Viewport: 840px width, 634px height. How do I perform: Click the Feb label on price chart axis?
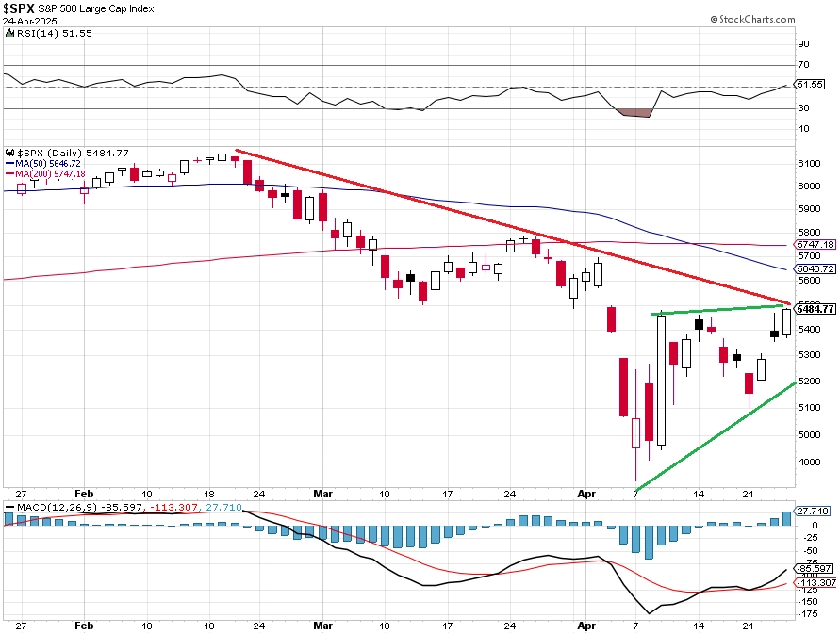[x=84, y=494]
